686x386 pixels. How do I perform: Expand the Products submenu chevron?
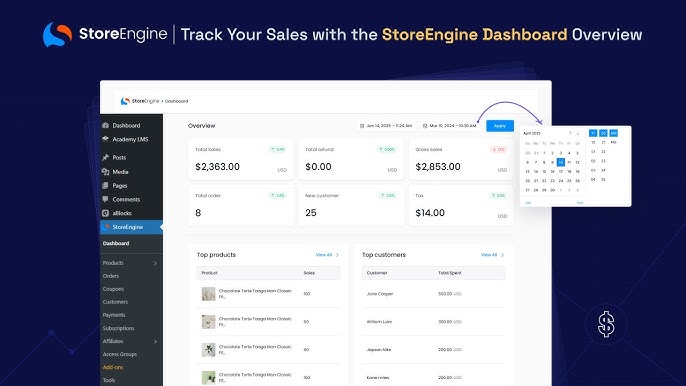point(155,263)
